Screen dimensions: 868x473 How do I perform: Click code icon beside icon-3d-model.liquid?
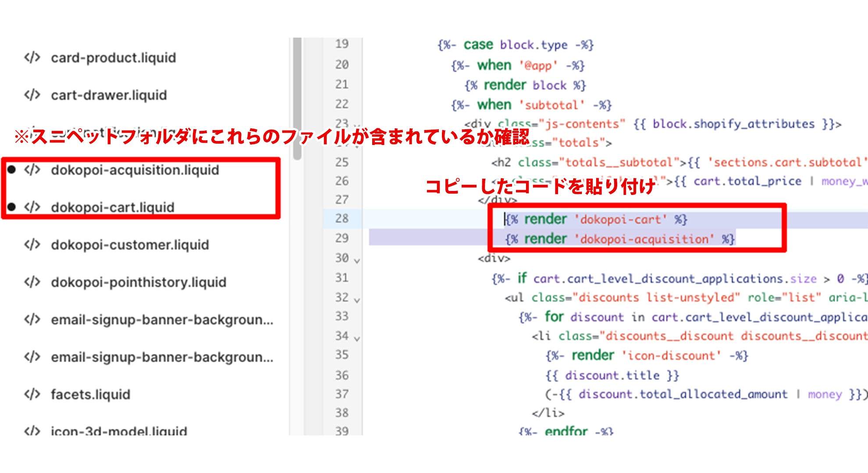tap(32, 431)
